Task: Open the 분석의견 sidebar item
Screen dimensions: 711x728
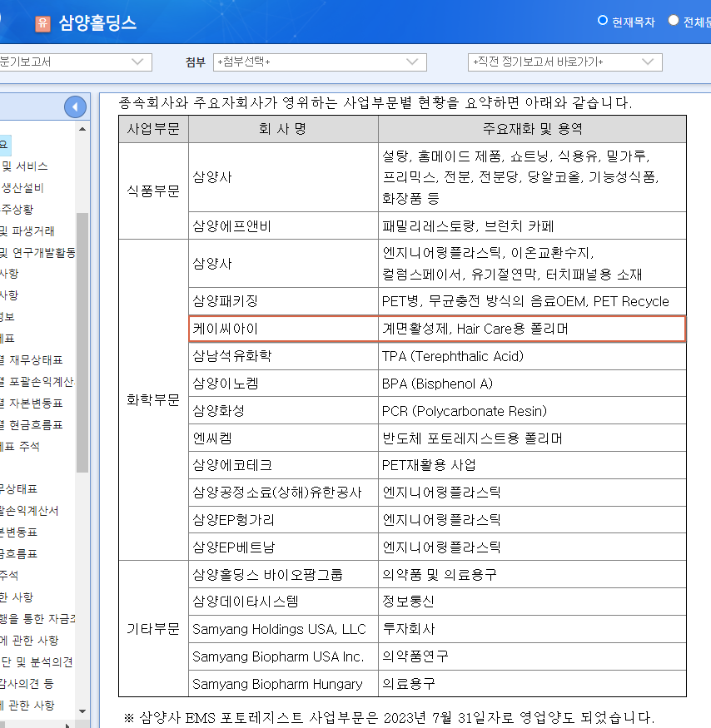Action: pos(37,662)
